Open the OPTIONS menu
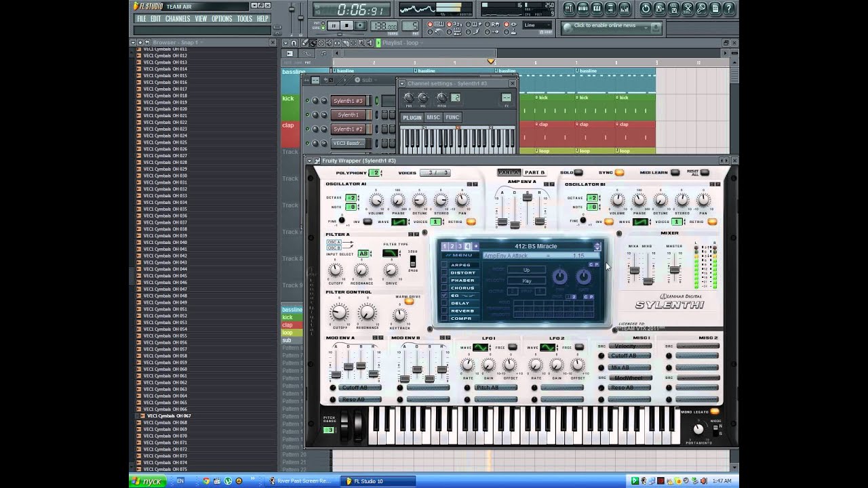Image resolution: width=868 pixels, height=488 pixels. (222, 19)
